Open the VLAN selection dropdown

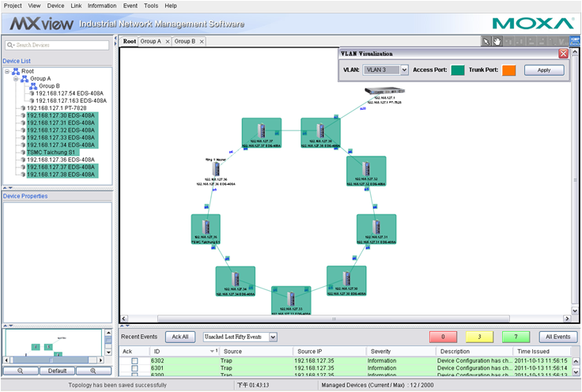coord(404,70)
